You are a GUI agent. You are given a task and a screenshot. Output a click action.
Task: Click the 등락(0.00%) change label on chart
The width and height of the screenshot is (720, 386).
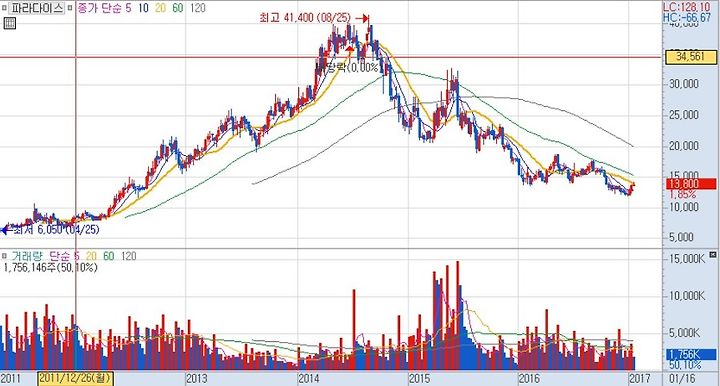click(352, 68)
